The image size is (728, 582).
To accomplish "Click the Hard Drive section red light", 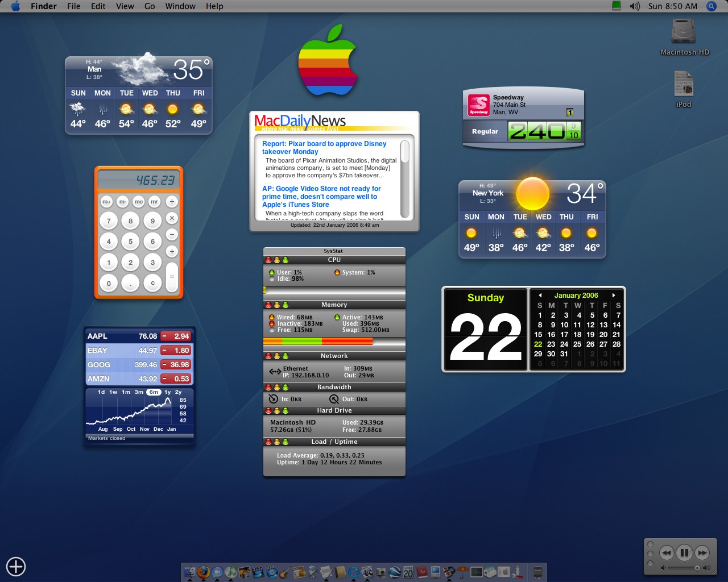I will point(268,410).
